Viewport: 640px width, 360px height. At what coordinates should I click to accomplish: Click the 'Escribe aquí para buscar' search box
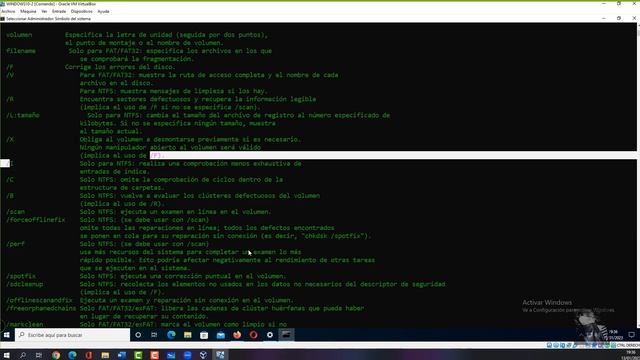pos(73,335)
